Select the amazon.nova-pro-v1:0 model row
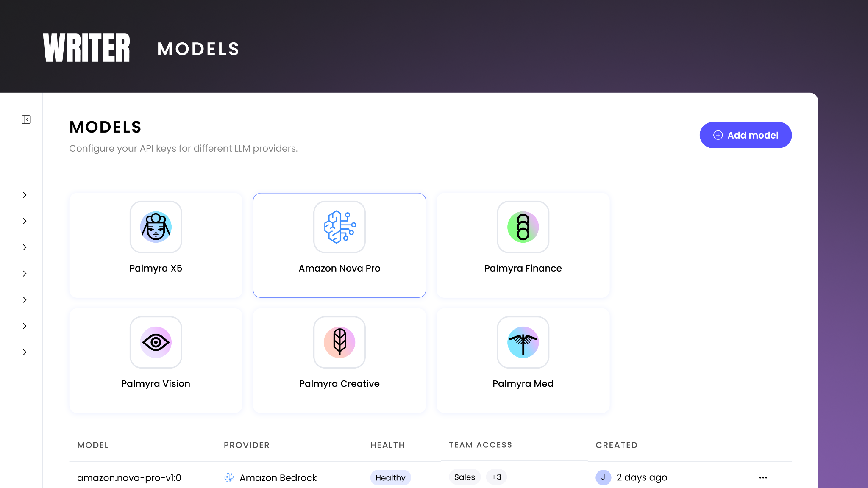Screen dimensions: 868x488 point(129,477)
